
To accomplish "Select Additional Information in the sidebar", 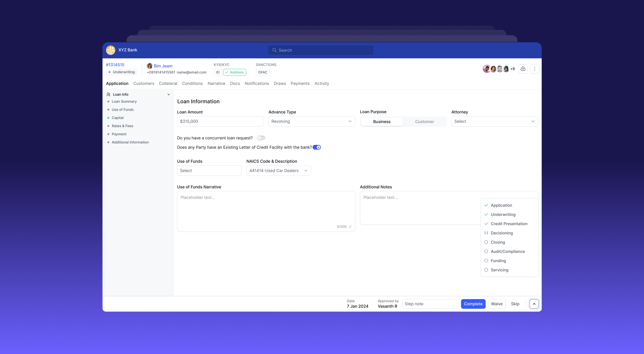I will [x=130, y=142].
